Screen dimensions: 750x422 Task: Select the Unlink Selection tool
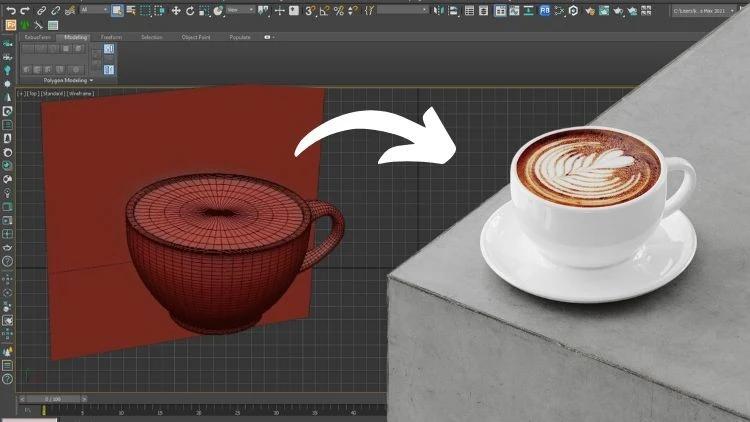pos(56,10)
